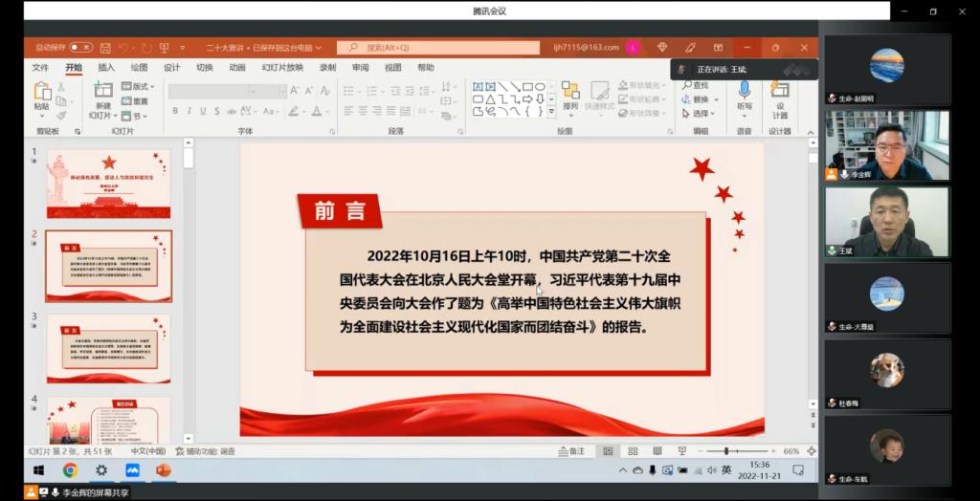Open the Insert (插入) ribbon tab

pyautogui.click(x=106, y=68)
